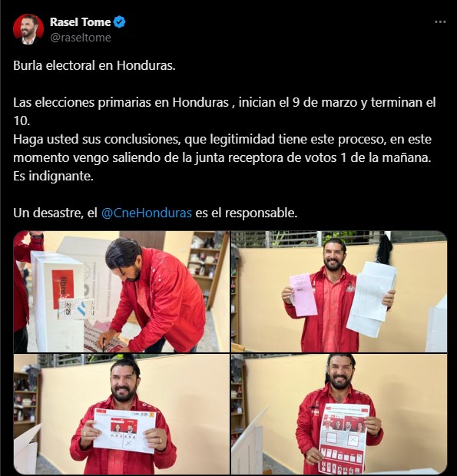
Task: Click the white folded ballot sheet in photo
Action: tap(372, 299)
